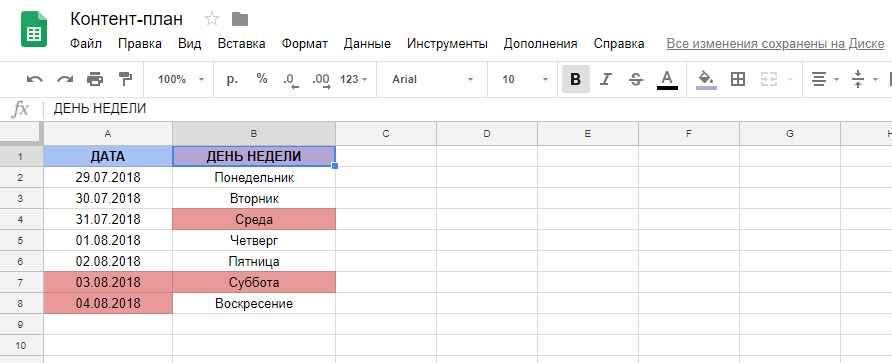Select row 4 header
892x363 pixels.
[x=22, y=220]
